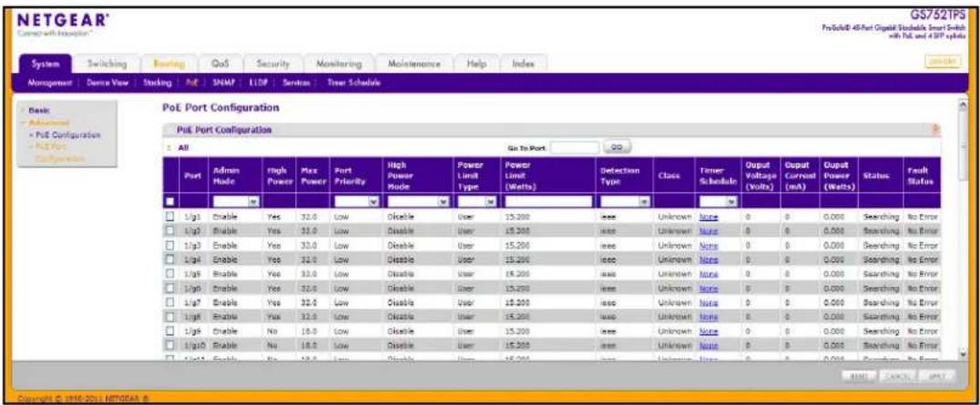This screenshot has height=405, width=980.
Task: Click the APPLY button
Action: pyautogui.click(x=935, y=376)
